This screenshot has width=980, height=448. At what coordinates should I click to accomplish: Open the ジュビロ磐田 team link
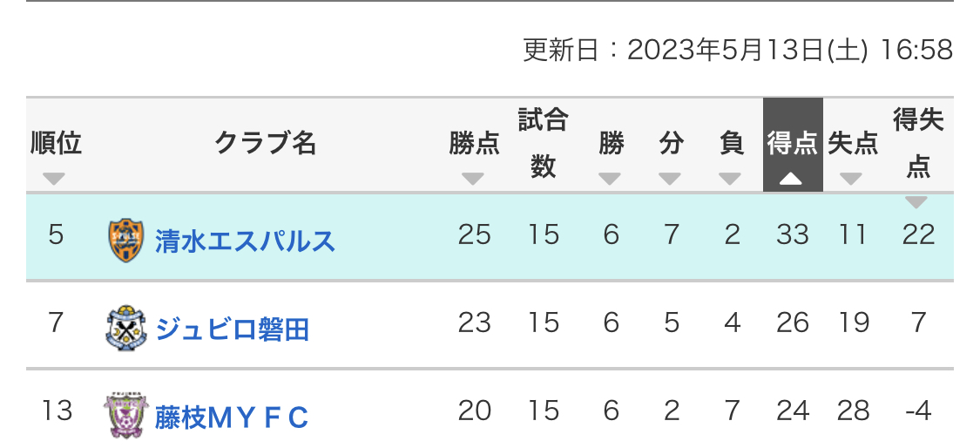233,329
